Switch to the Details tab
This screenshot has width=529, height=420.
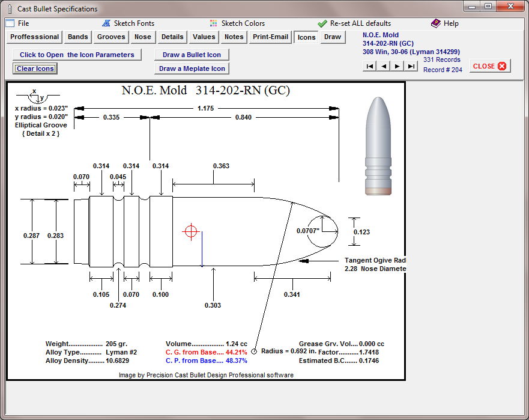point(172,37)
